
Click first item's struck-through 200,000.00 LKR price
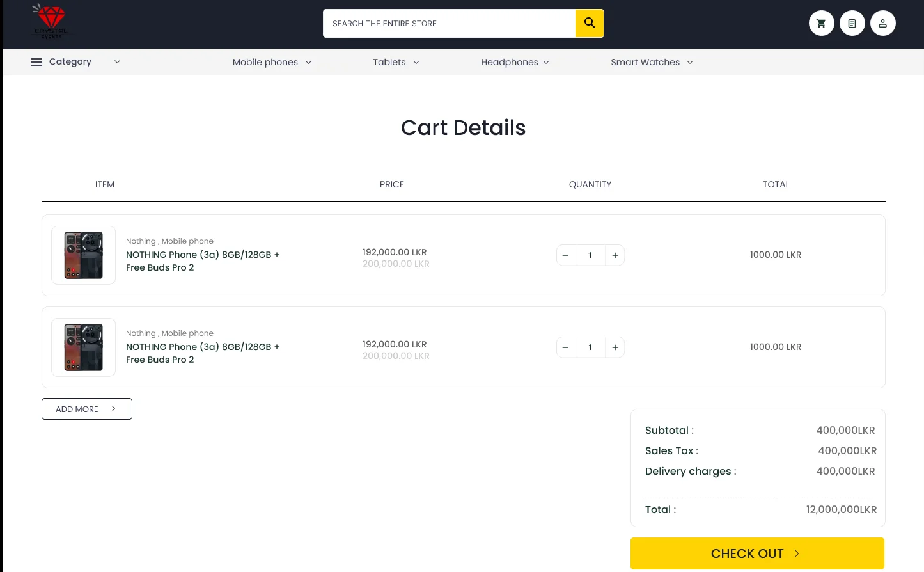(x=396, y=264)
